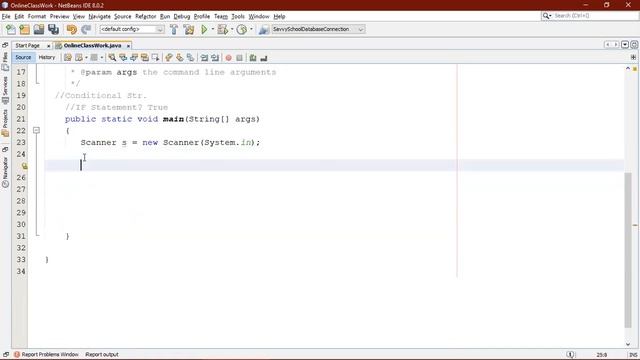The image size is (640, 360).
Task: Click line number 23 in gutter
Action: click(21, 142)
